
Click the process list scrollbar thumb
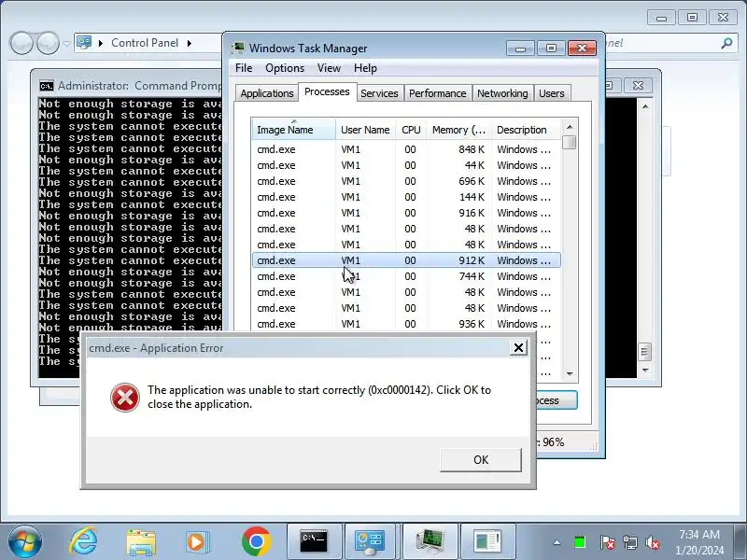click(570, 143)
